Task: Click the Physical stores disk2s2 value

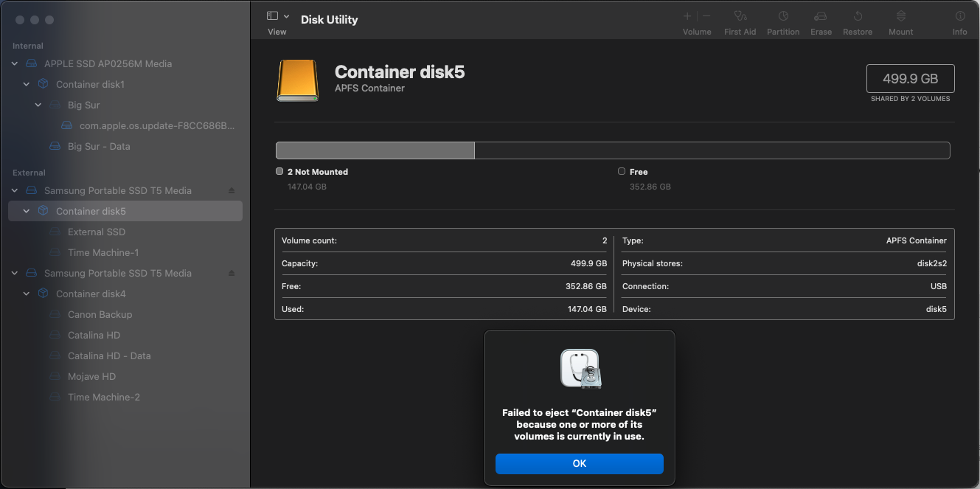Action: (931, 263)
